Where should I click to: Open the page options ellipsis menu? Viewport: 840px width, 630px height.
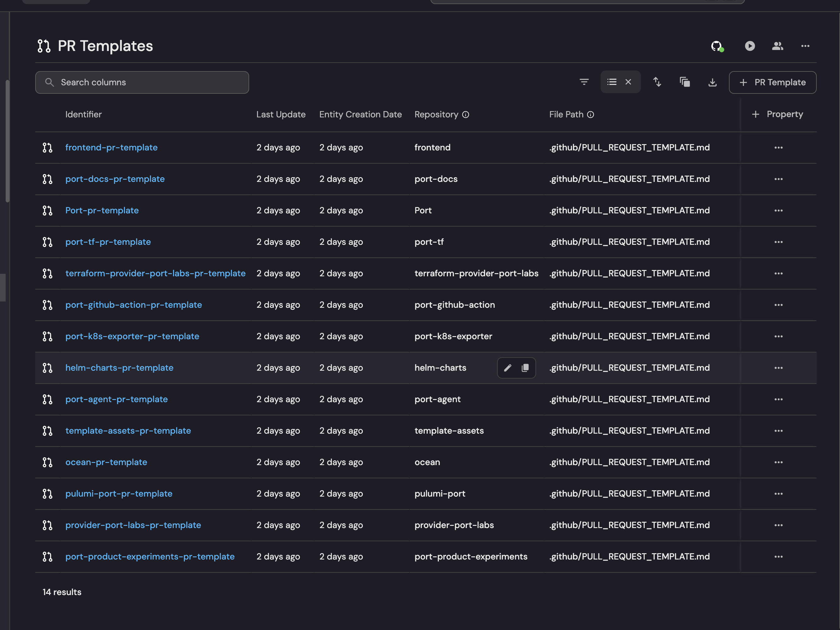[x=805, y=46]
